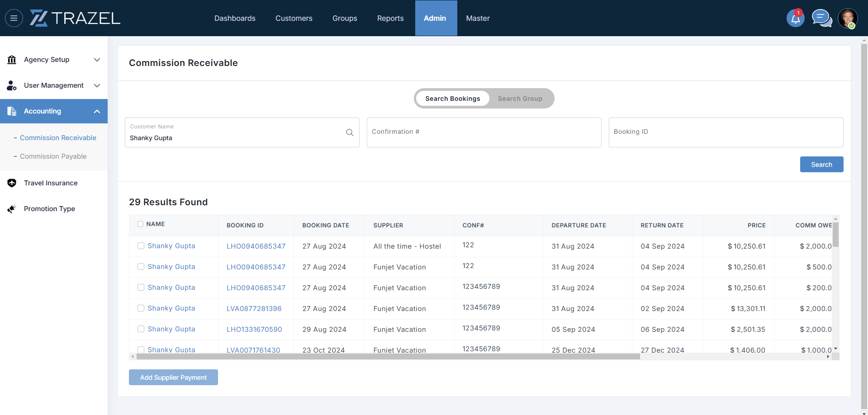
Task: Click the hamburger menu icon
Action: point(14,18)
